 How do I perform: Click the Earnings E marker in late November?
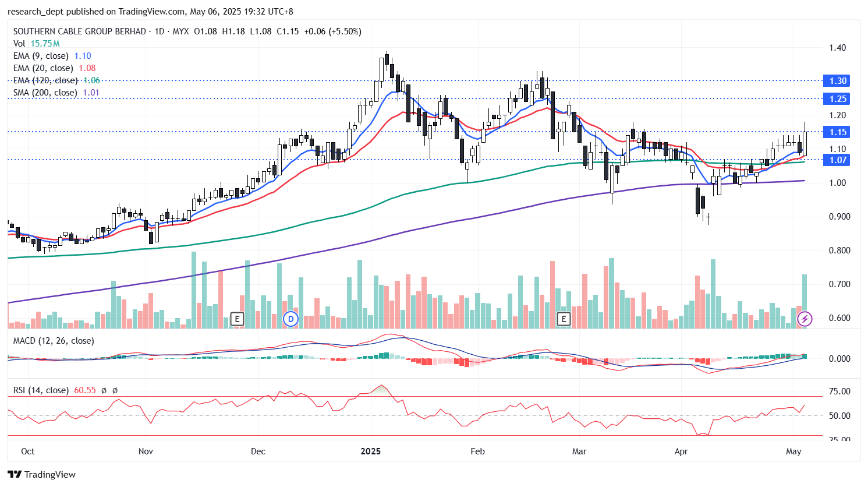click(x=236, y=319)
